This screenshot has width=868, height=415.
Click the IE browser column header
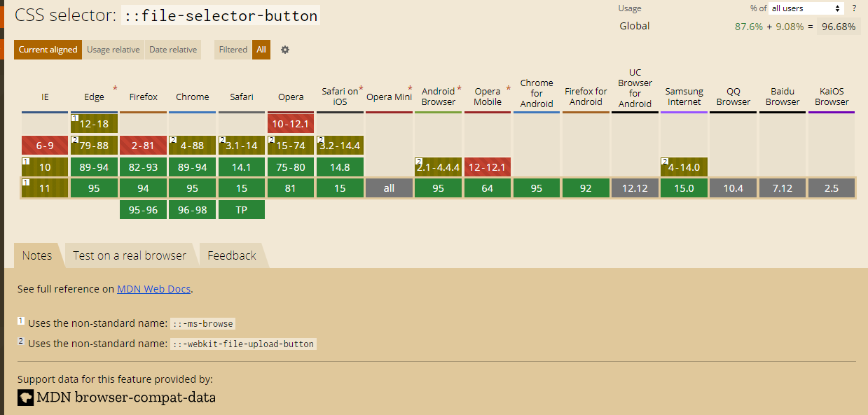click(x=45, y=97)
